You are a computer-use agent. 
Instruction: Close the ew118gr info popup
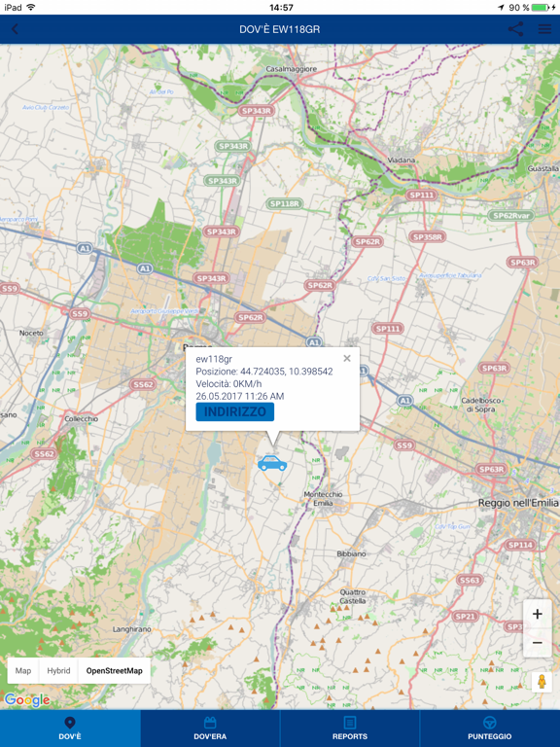347,358
